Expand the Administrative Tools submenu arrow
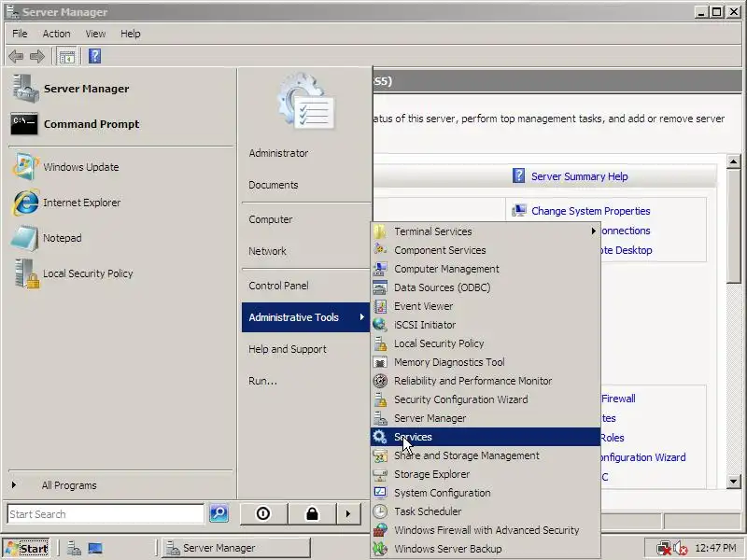Screen dimensions: 747x560 (x=361, y=316)
